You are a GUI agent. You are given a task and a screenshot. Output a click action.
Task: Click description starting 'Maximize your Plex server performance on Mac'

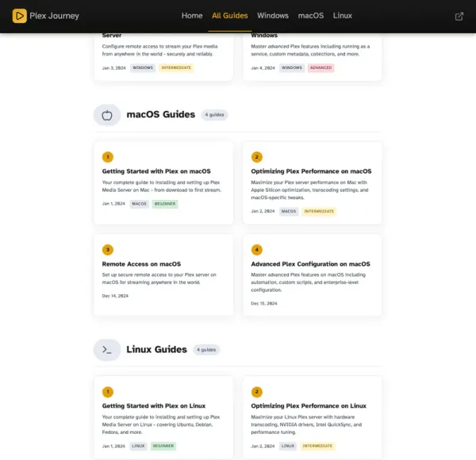tap(309, 190)
